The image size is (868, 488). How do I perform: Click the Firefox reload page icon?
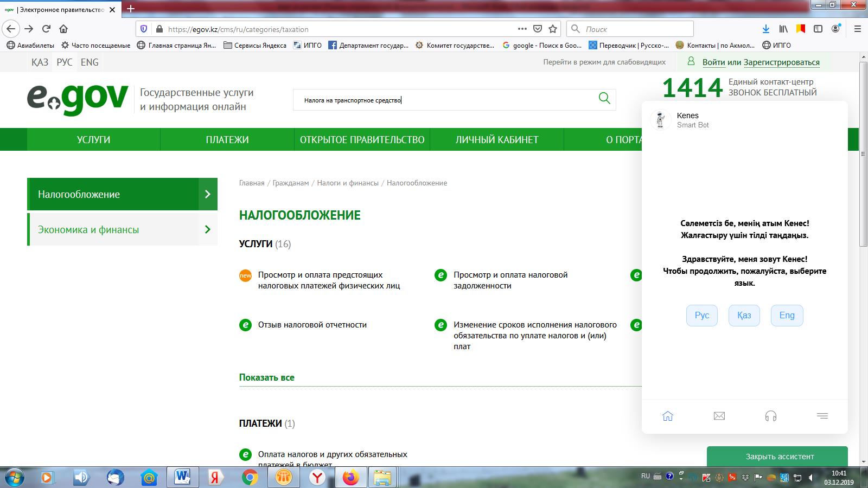[46, 29]
